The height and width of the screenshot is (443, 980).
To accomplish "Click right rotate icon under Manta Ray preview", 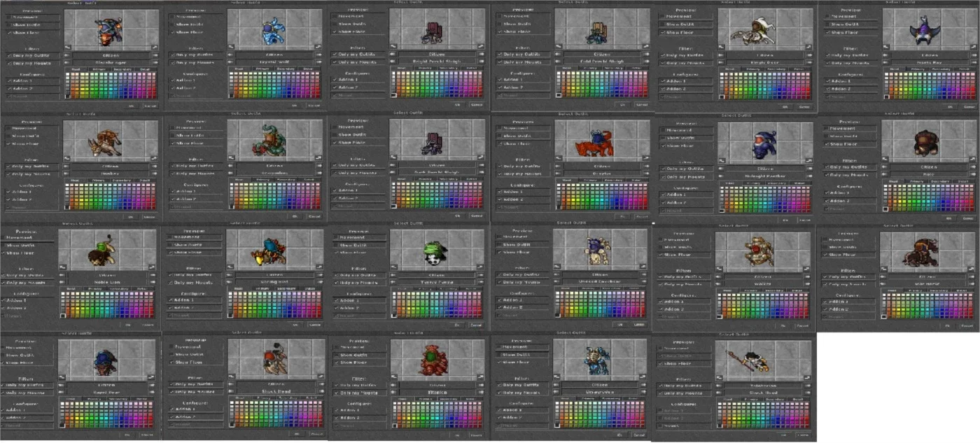I will [974, 47].
